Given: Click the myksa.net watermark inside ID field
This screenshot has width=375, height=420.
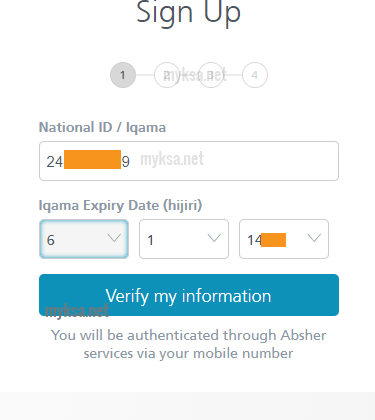Looking at the screenshot, I should coord(172,159).
